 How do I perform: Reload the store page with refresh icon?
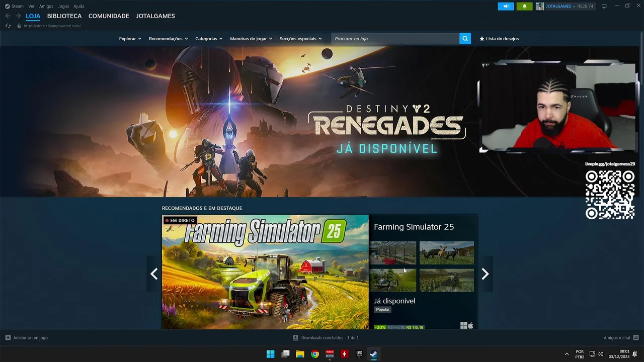8,26
